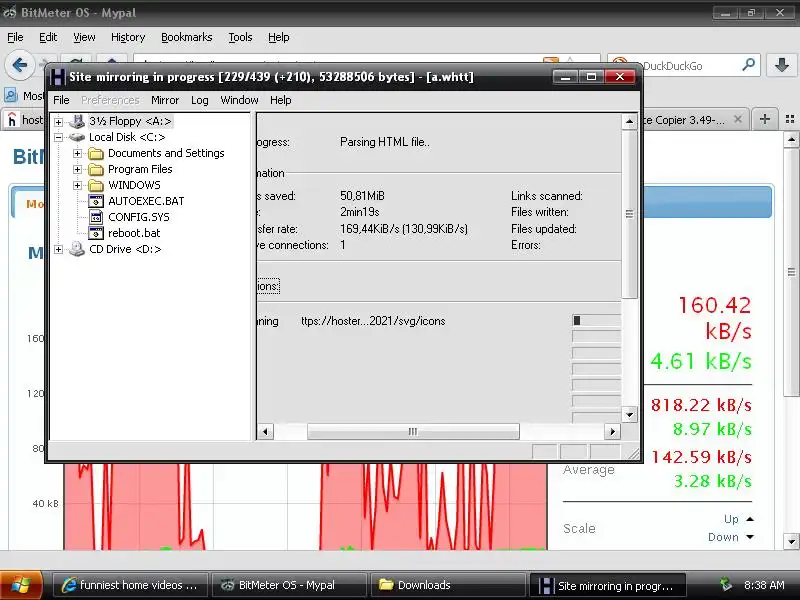Open the HTTrack Mirror menu
The height and width of the screenshot is (600, 800).
click(x=165, y=100)
